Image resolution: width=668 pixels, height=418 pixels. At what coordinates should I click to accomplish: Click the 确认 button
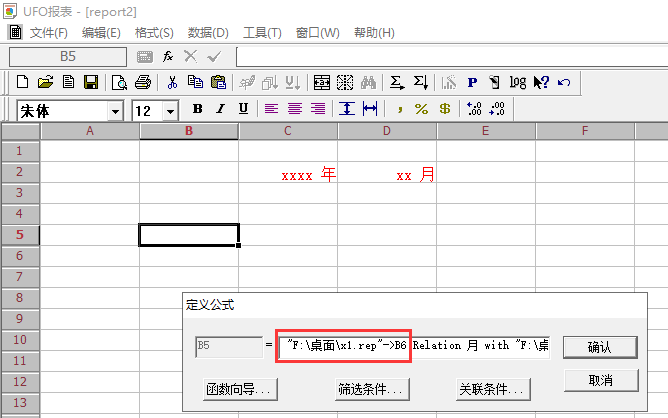click(600, 347)
